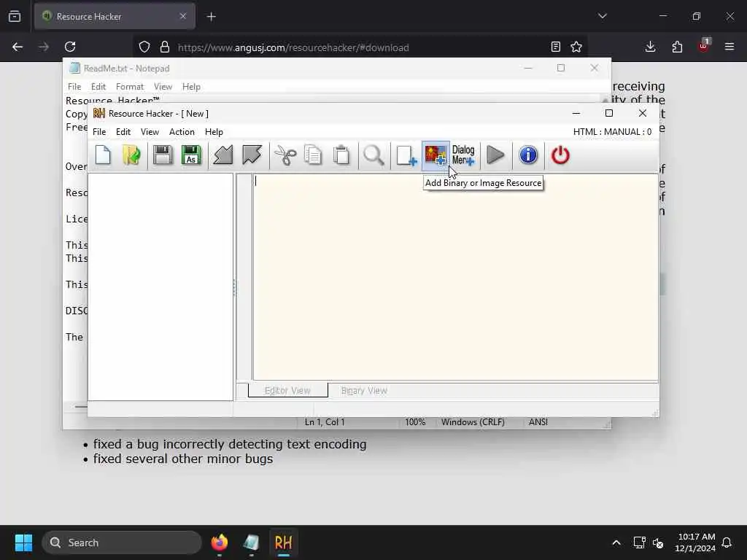The image size is (747, 560).
Task: Click the Find magnifying glass icon
Action: [374, 155]
